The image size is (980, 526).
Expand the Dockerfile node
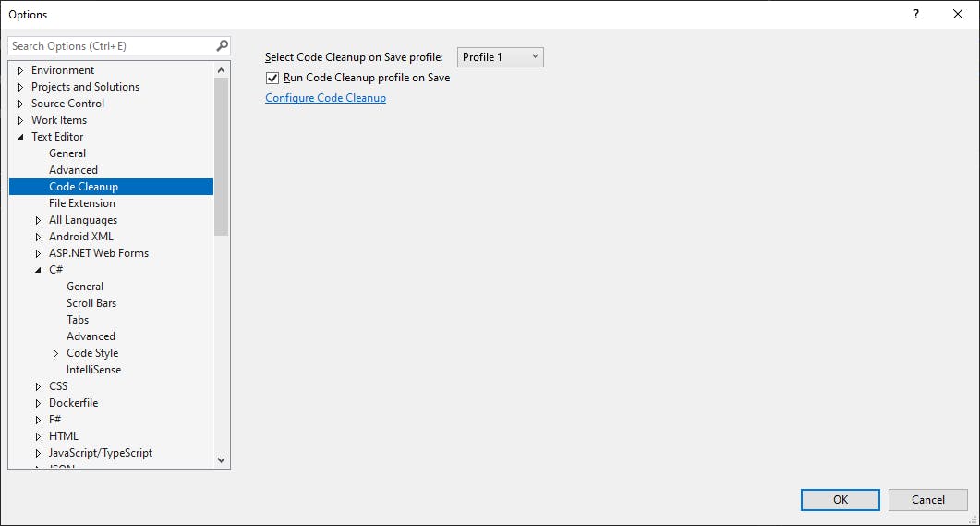point(38,403)
